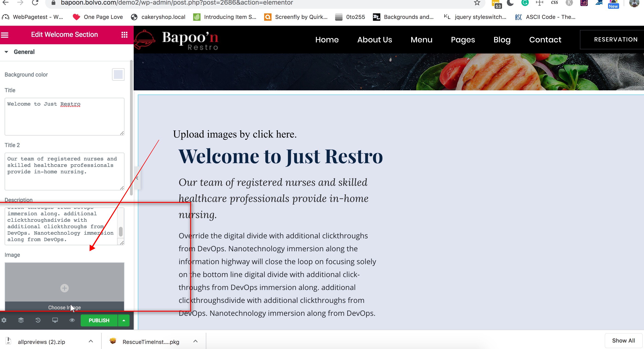Click the green PUBLISH button

coord(99,320)
